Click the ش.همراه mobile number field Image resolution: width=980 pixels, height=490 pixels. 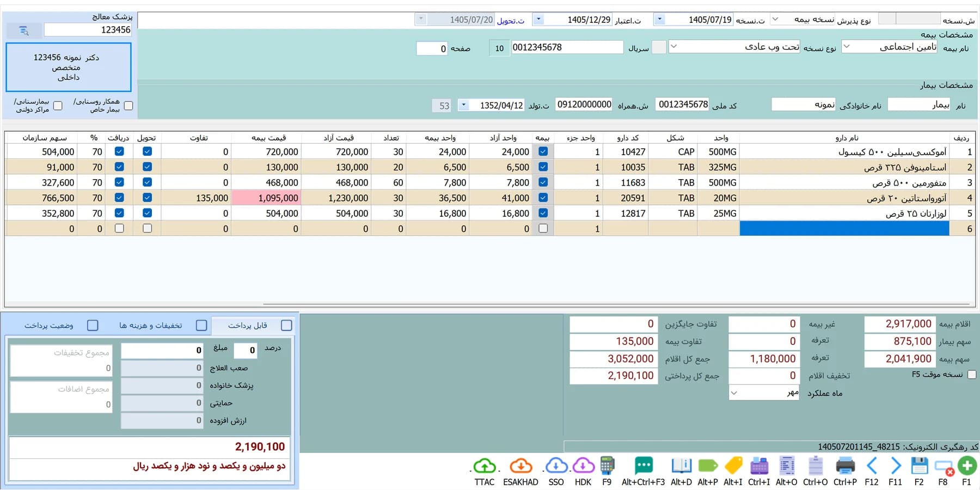(x=584, y=105)
